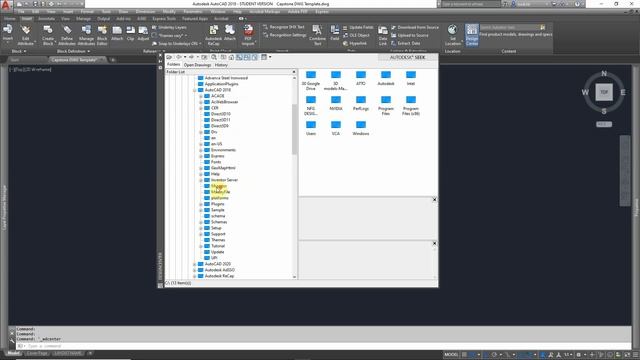The width and height of the screenshot is (640, 360).
Task: Toggle Preview pane icon in Design Center toolbar
Action: 247,57
